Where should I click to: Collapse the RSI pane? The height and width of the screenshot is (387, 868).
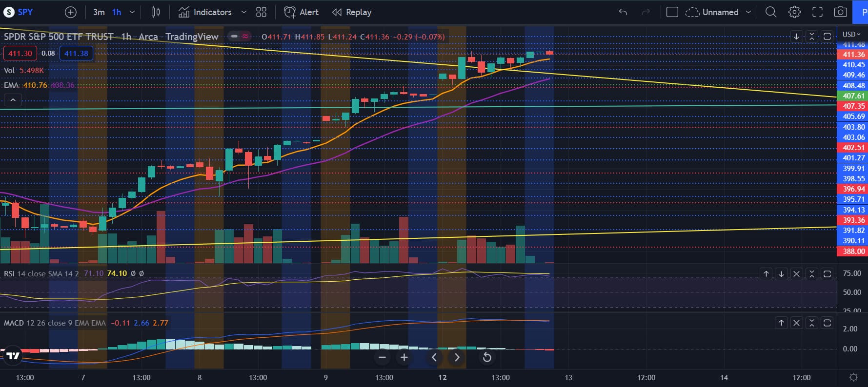[x=812, y=274]
